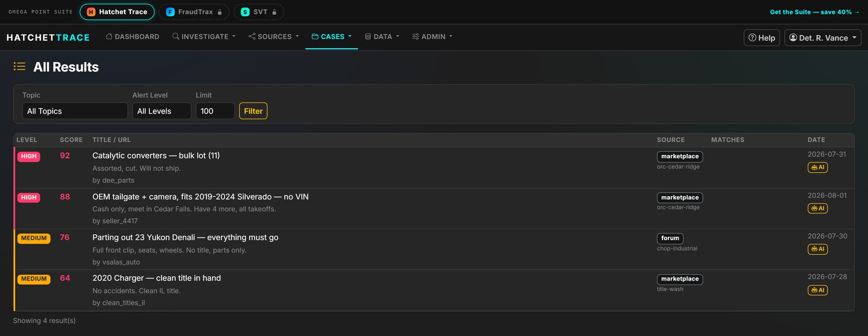Viewport: 868px width, 336px height.
Task: Expand the Sources menu
Action: tap(274, 36)
